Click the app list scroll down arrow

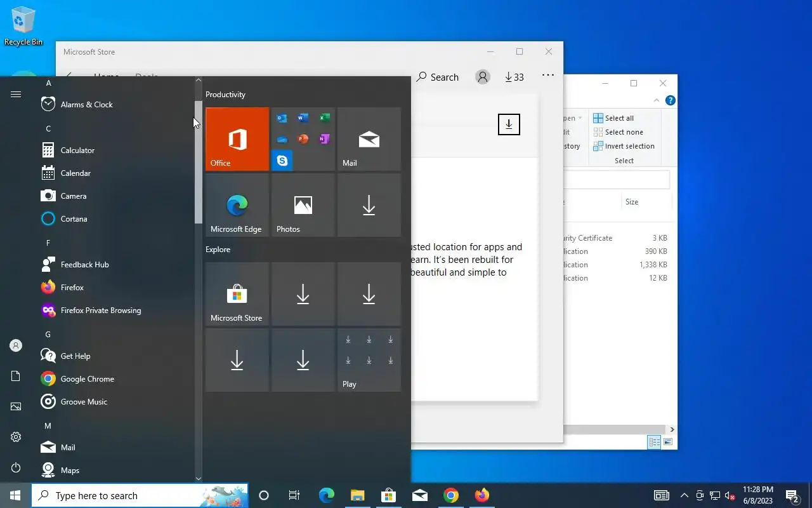point(199,478)
